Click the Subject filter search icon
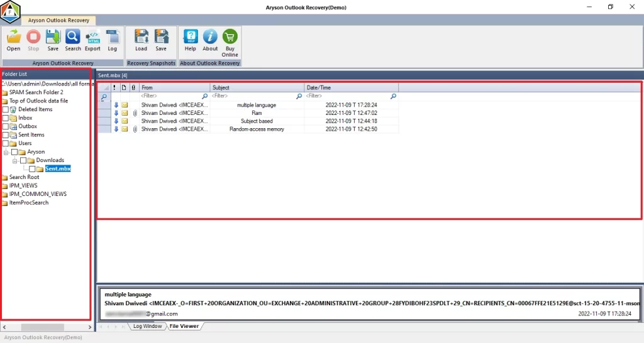The height and width of the screenshot is (343, 644). (299, 96)
